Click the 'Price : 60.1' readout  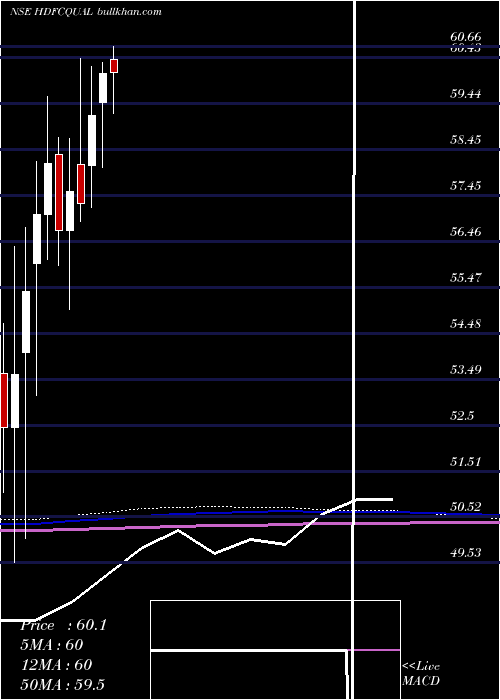(64, 625)
